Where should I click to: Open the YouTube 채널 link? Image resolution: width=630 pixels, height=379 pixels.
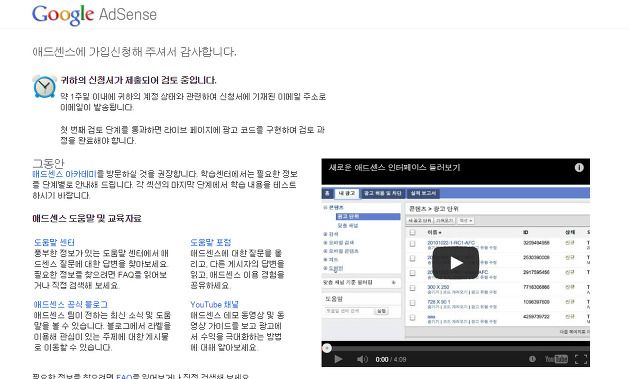(214, 304)
